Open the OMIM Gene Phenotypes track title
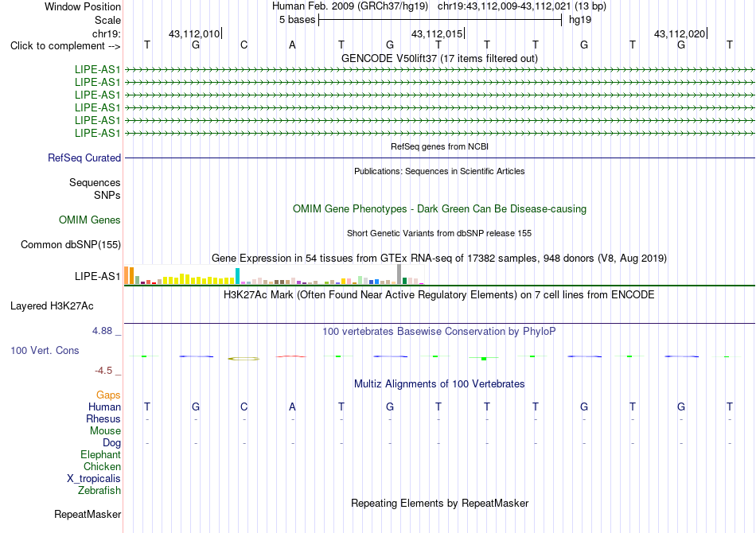 click(439, 208)
